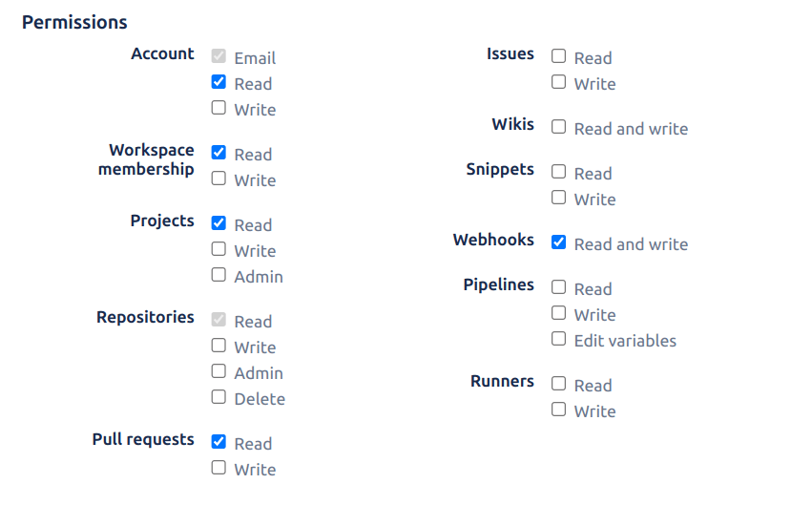Enable Workspace membership Write checkbox
This screenshot has width=812, height=505.
pyautogui.click(x=219, y=179)
